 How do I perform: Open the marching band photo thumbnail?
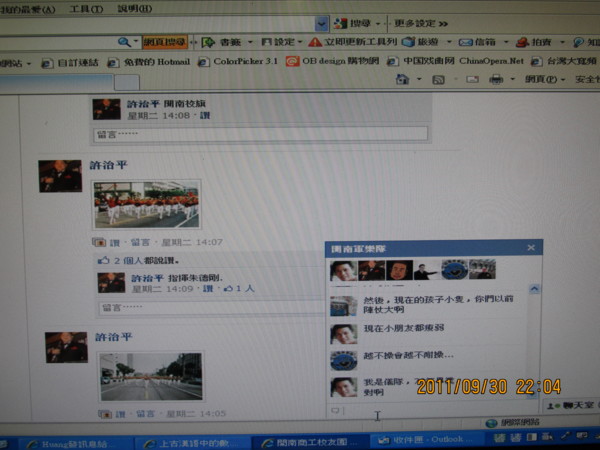click(146, 204)
